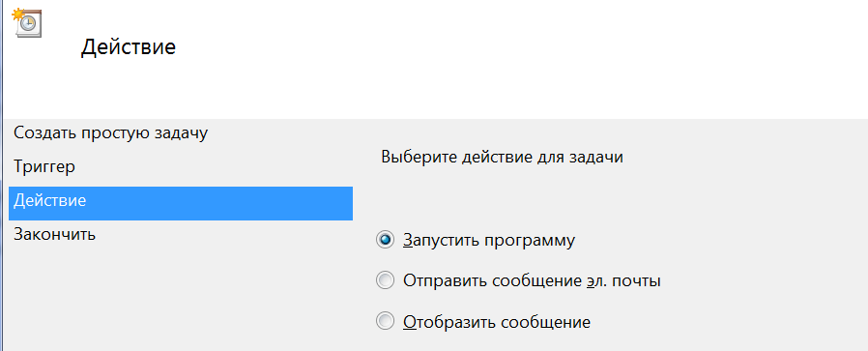The image size is (868, 351).
Task: Open the Триггер wizard step
Action: 44,166
